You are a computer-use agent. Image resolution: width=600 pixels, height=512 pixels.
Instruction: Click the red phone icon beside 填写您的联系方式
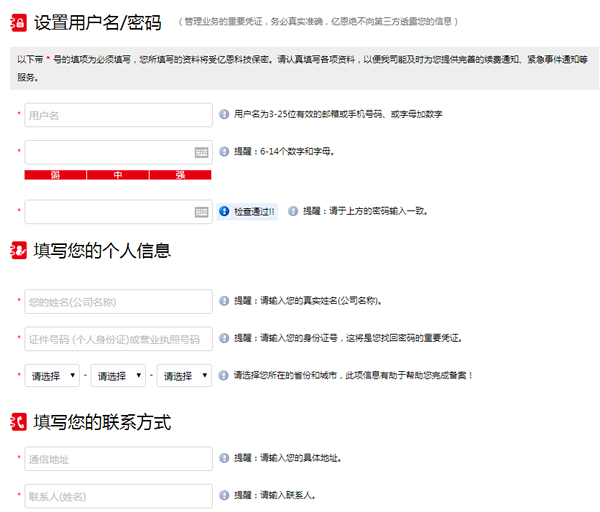pyautogui.click(x=19, y=422)
